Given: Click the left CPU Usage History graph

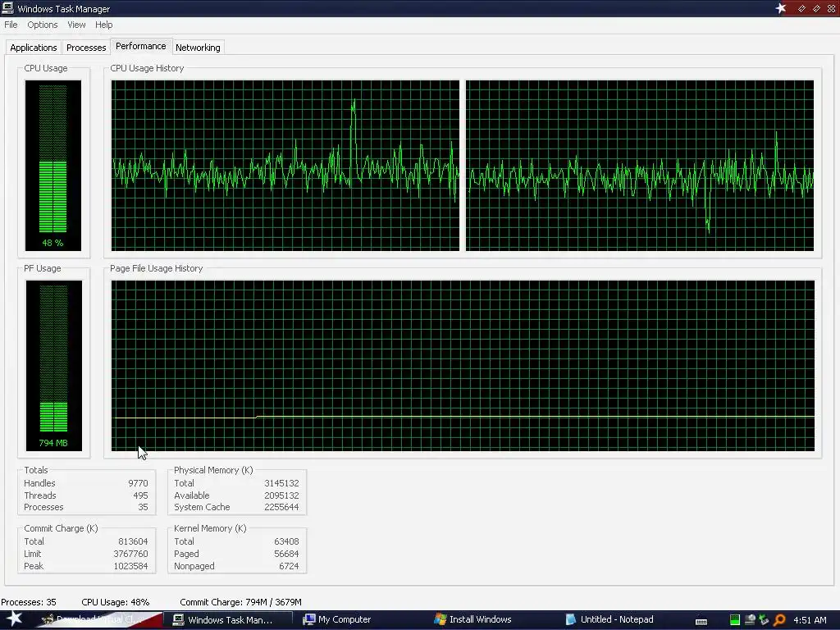Looking at the screenshot, I should click(285, 166).
